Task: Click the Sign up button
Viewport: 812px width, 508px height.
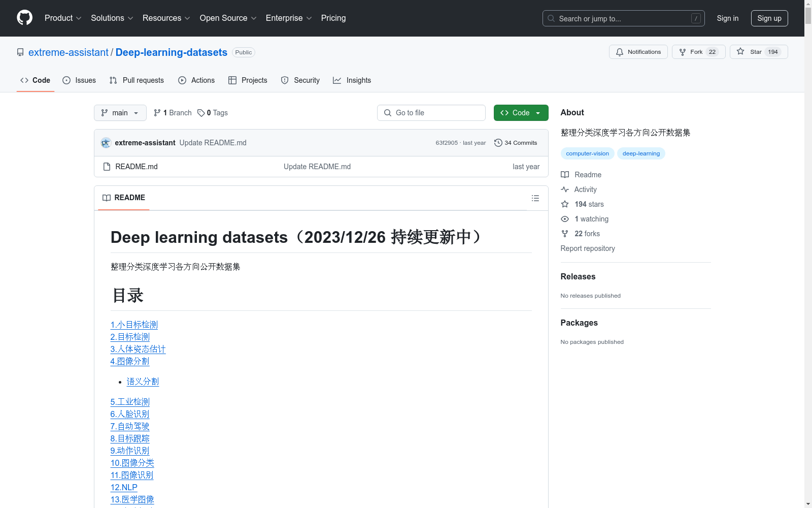Action: click(x=769, y=18)
